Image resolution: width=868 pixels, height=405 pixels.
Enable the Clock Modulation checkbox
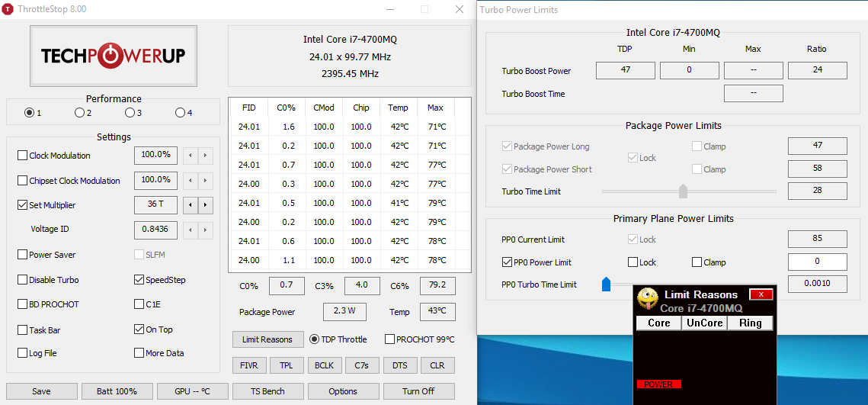pyautogui.click(x=22, y=156)
